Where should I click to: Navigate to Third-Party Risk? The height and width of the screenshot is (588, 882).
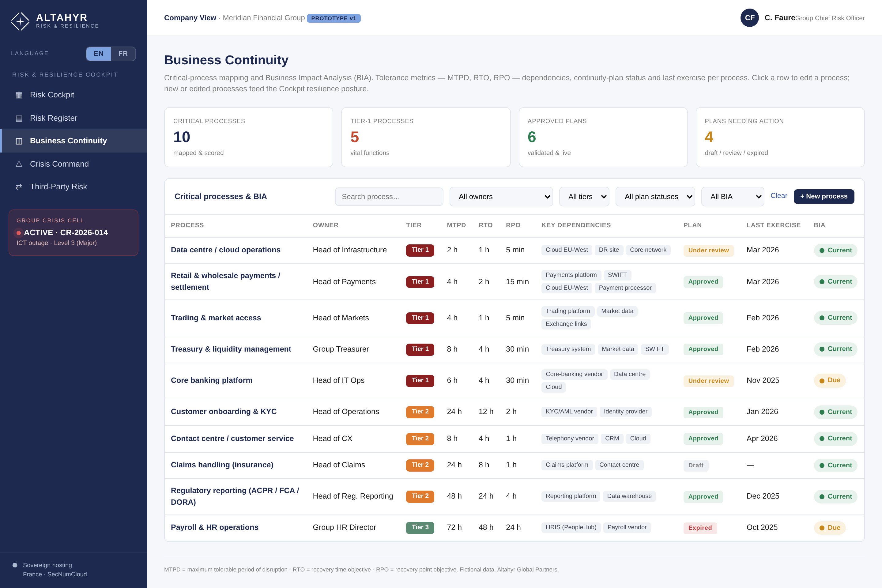tap(73, 187)
